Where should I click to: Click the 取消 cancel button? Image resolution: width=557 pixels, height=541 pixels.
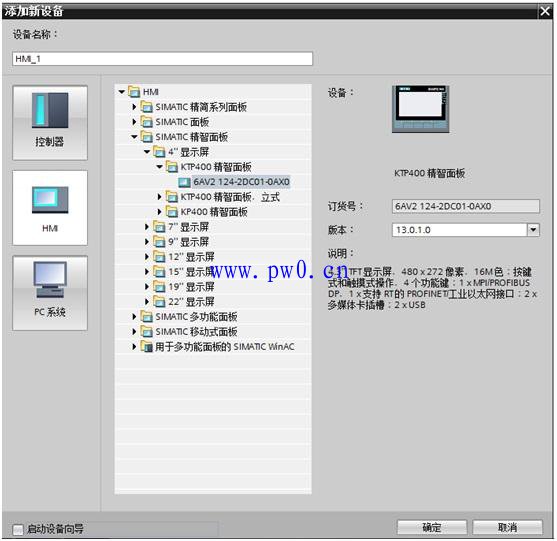507,527
